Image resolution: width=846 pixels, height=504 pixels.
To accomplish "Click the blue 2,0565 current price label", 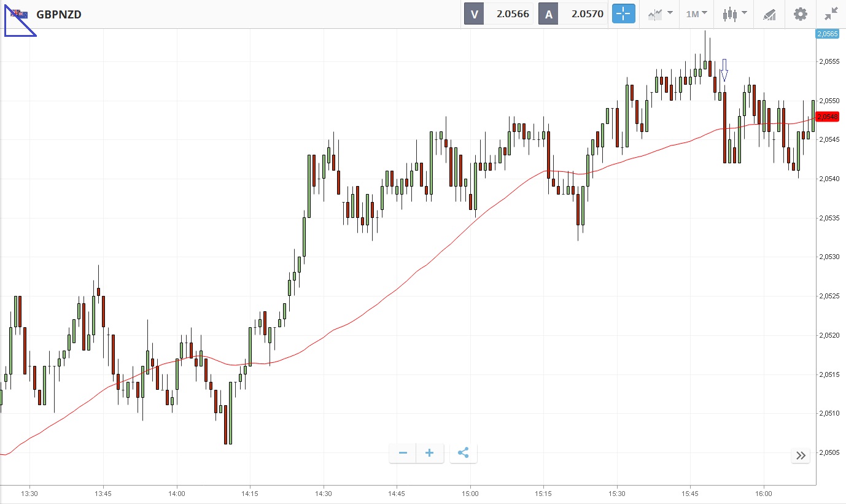I will coord(826,34).
